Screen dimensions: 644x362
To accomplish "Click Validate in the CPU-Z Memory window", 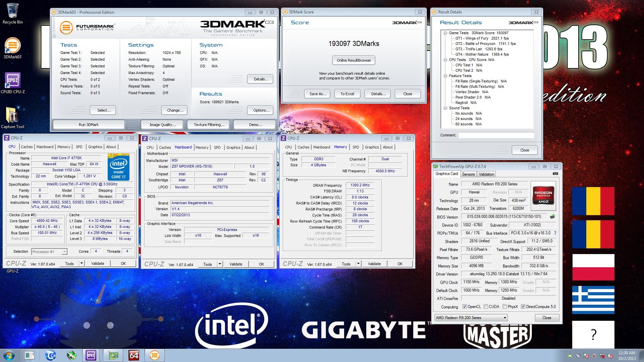I will click(x=374, y=264).
